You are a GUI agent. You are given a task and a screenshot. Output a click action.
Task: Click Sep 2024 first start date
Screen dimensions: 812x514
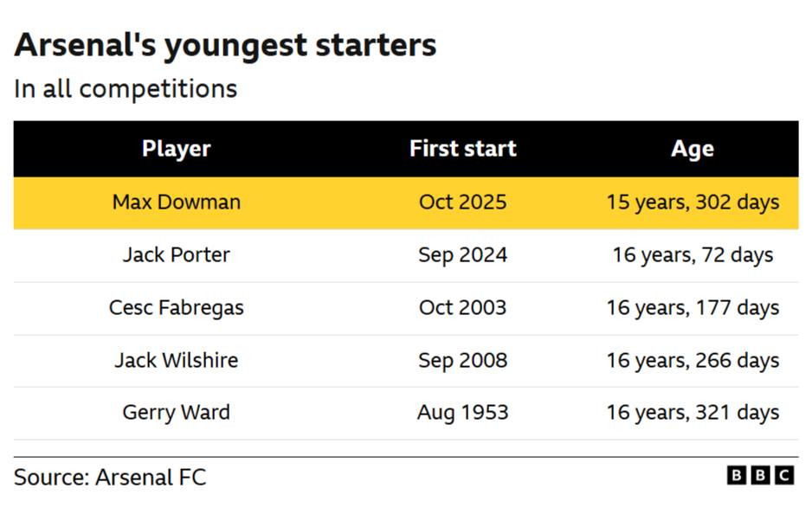[462, 255]
